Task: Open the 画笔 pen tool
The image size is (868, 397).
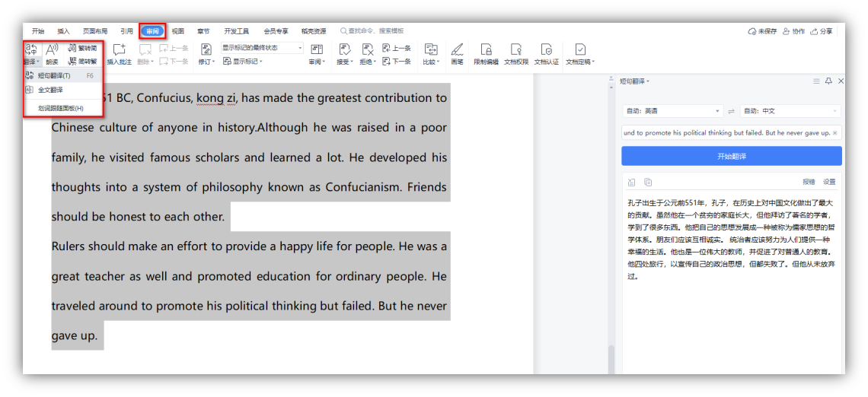Action: [457, 52]
